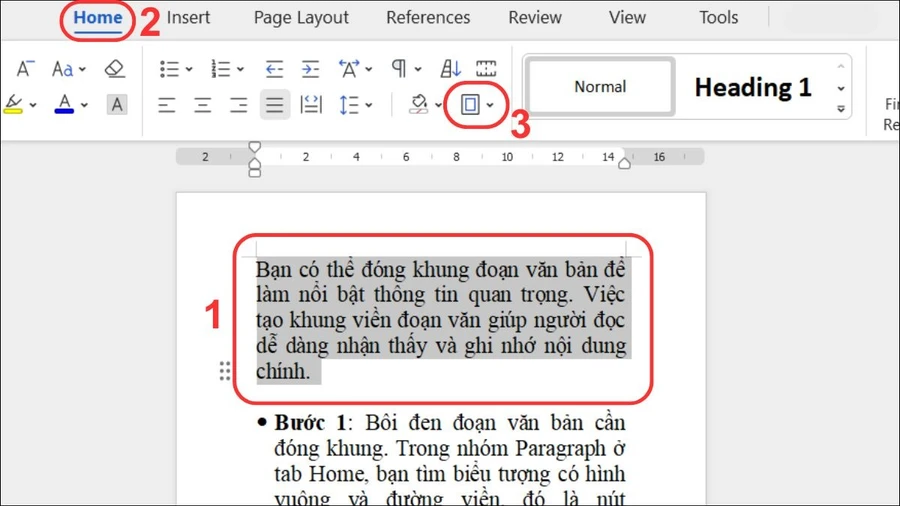The height and width of the screenshot is (506, 900).
Task: Click the line starting "tạo khung viền đoạn văn"
Action: point(440,320)
